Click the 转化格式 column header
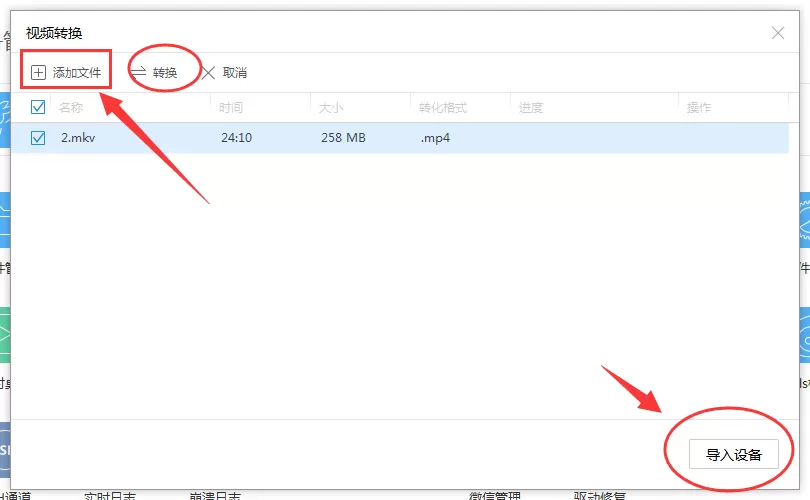Viewport: 810px width, 500px height. point(443,107)
